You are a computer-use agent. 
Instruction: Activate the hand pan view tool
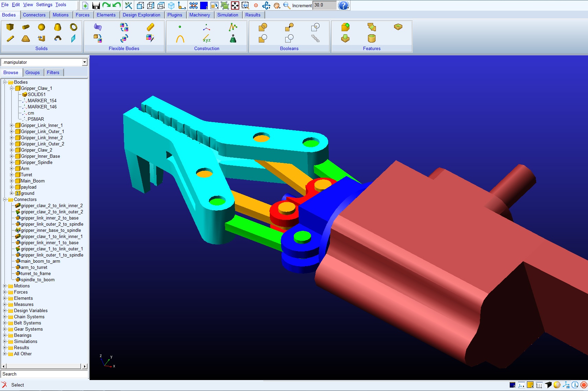click(x=277, y=5)
